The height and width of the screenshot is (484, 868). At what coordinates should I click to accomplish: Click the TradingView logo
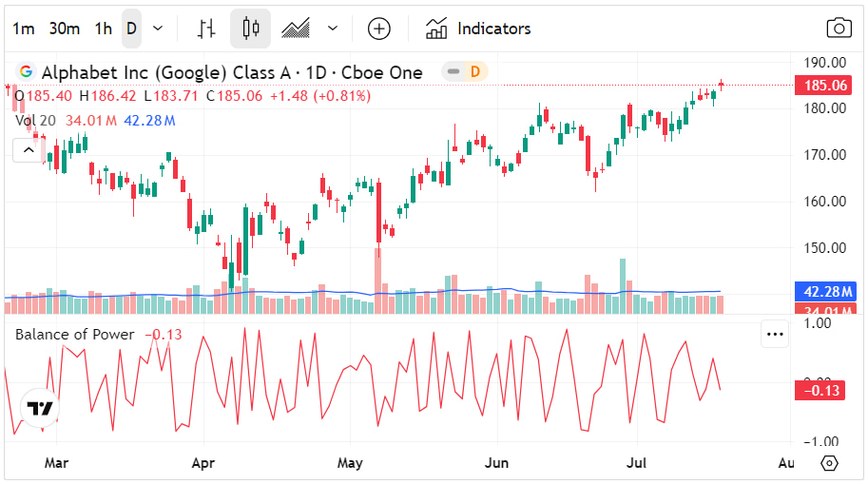click(41, 409)
